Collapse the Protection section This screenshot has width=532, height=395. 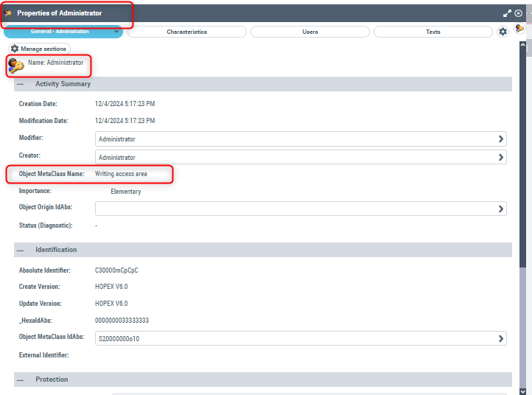[21, 380]
